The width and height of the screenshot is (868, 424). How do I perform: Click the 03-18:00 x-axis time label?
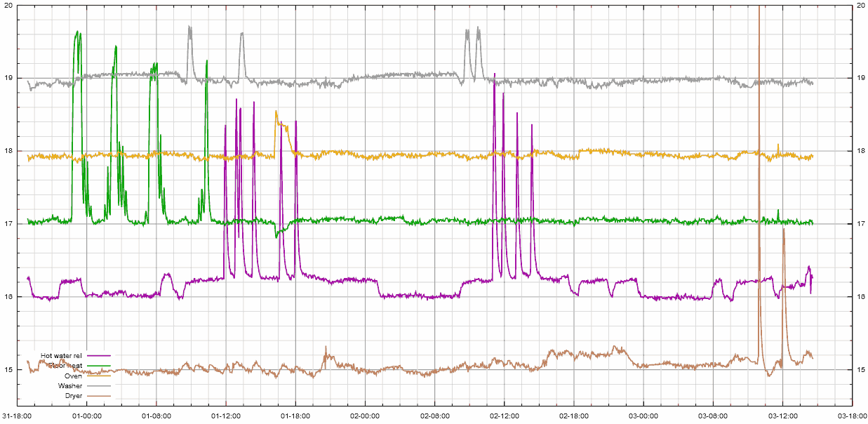tap(852, 416)
